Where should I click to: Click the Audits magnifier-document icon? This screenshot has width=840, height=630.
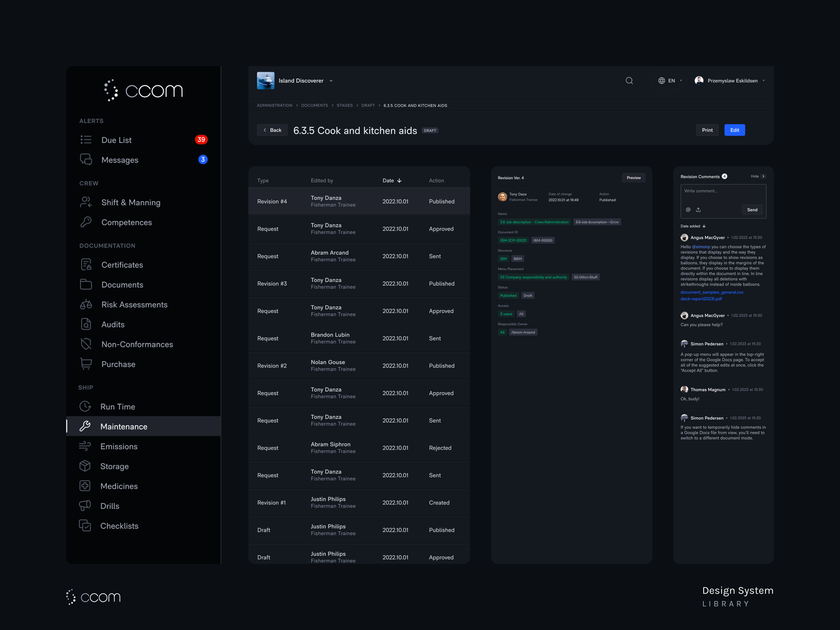(x=86, y=324)
